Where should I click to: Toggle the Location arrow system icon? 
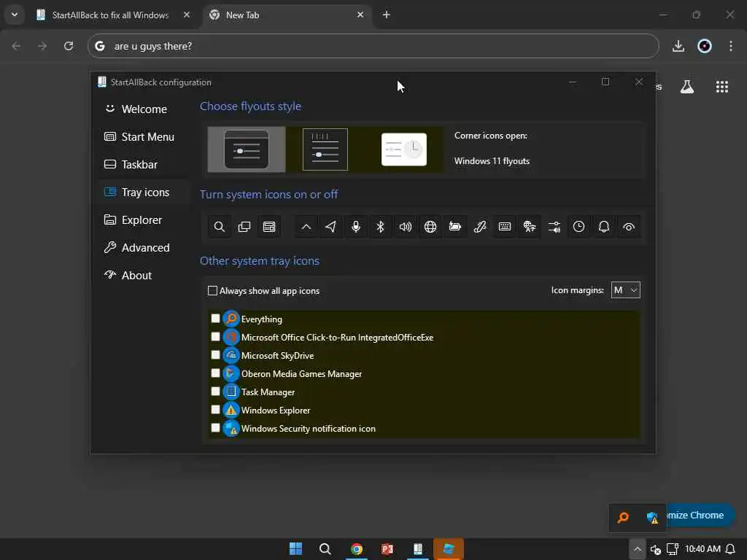coord(330,227)
